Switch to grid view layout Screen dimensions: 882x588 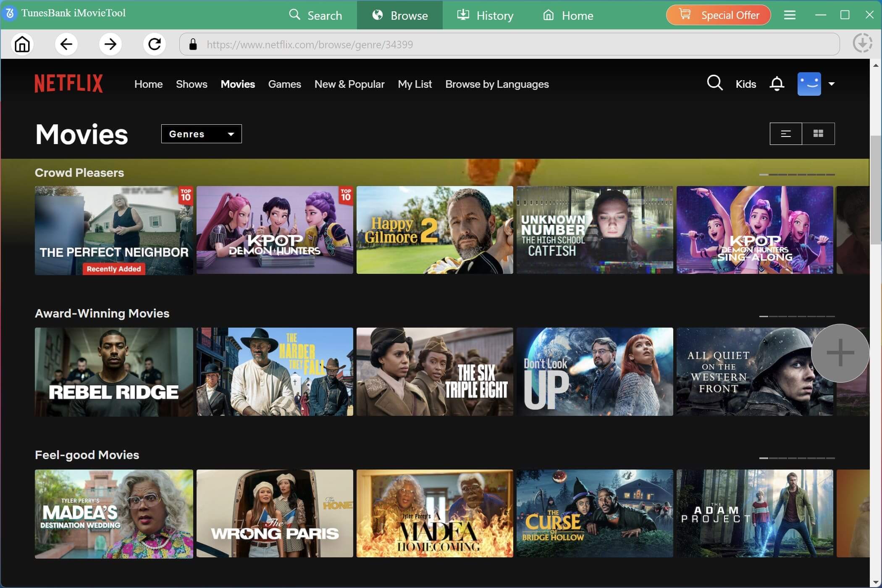819,134
